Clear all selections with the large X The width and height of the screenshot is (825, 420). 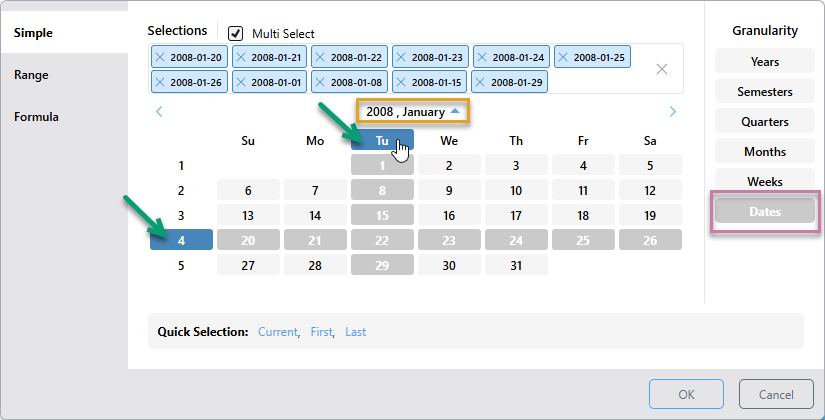(662, 69)
